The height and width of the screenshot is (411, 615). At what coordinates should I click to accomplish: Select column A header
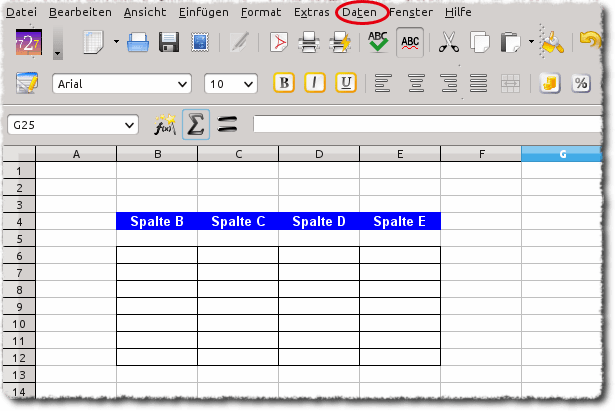[x=76, y=154]
